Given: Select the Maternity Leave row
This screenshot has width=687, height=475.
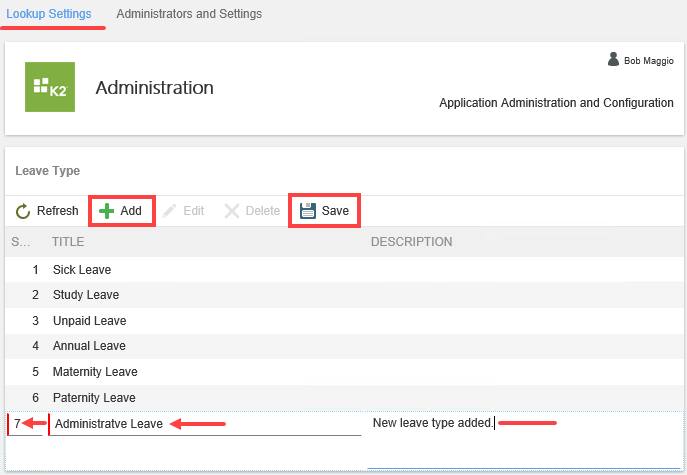Looking at the screenshot, I should point(96,372).
